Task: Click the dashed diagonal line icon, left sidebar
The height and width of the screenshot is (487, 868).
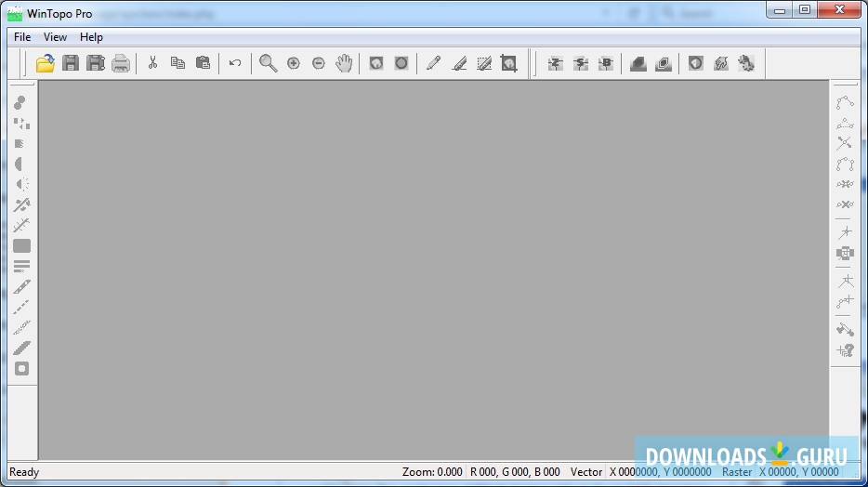Action: tap(21, 307)
